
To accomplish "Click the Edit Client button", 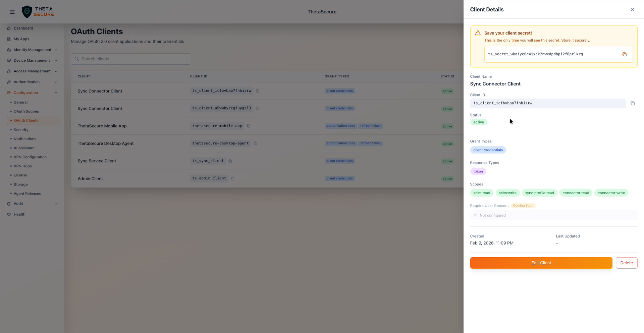I will pyautogui.click(x=541, y=263).
